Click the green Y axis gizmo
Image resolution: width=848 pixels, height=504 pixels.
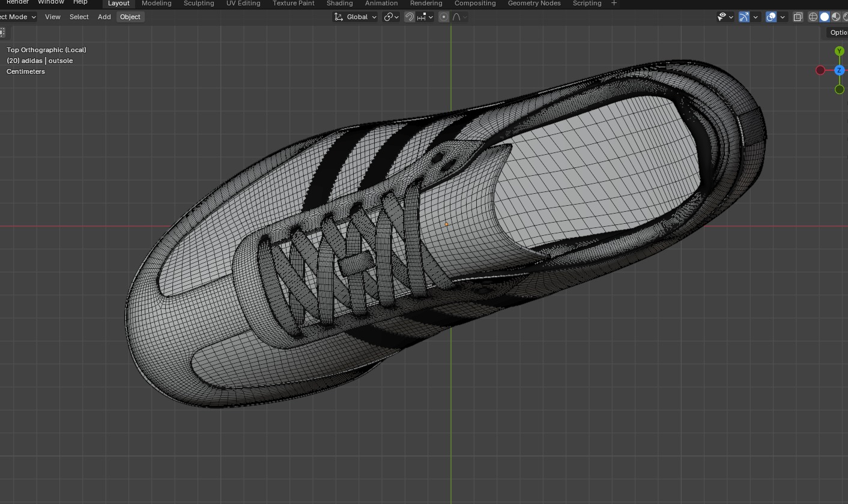[840, 51]
